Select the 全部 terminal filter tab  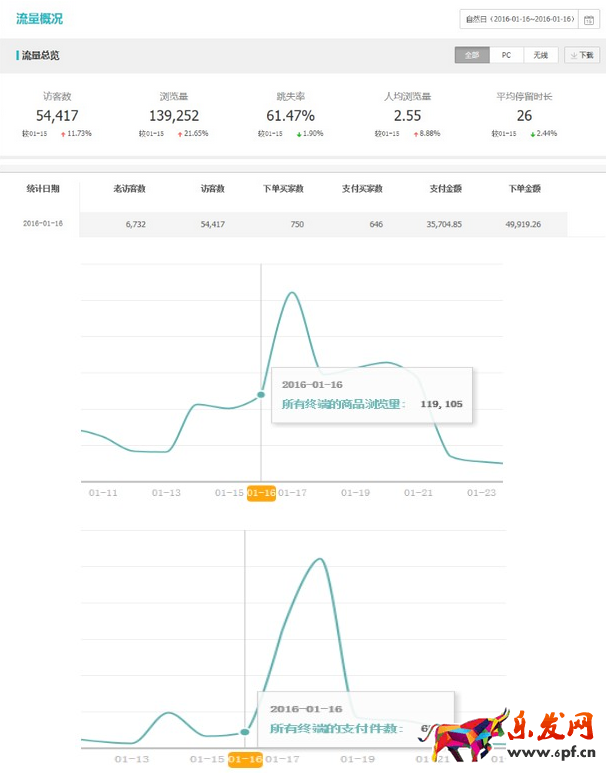471,55
